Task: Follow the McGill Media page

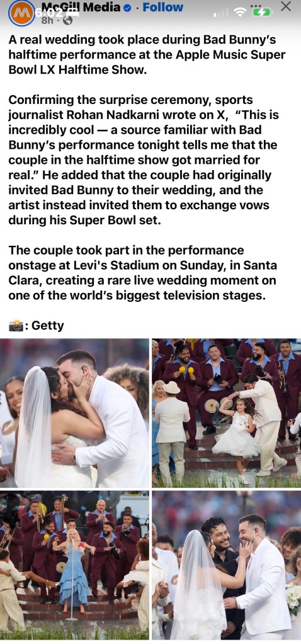Action: point(162,7)
